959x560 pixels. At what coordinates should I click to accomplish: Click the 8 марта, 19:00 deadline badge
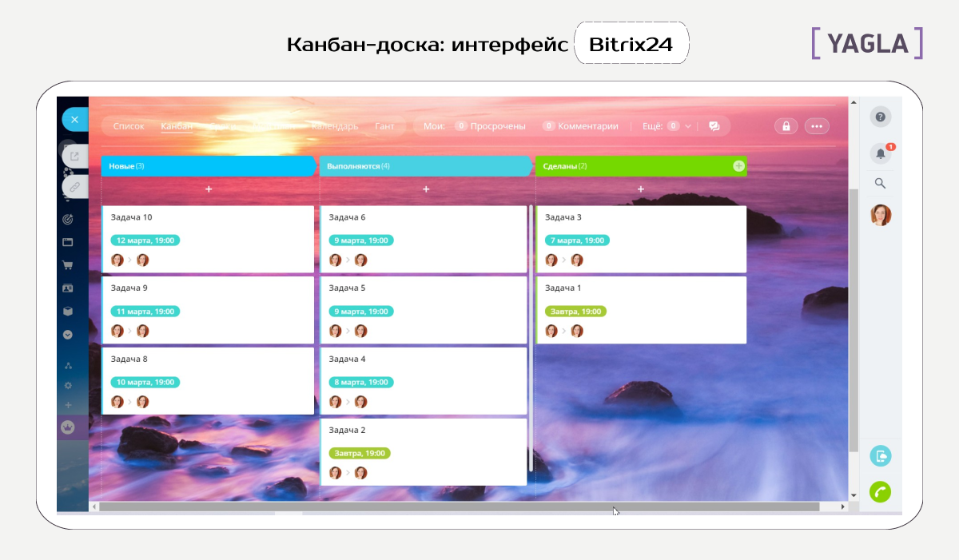click(361, 383)
